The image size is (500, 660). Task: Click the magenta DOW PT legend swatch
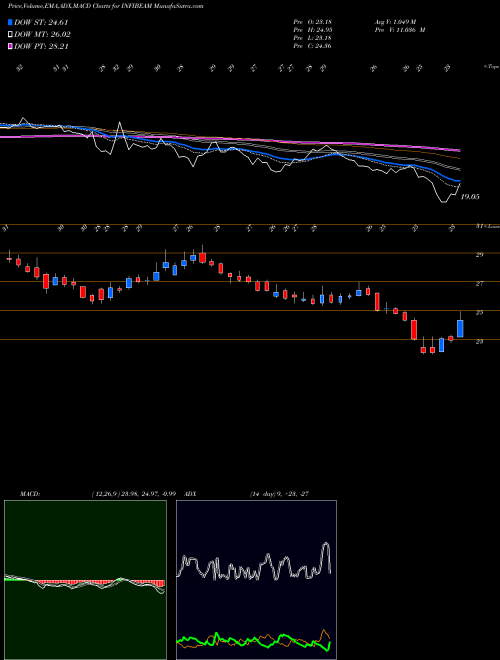tap(10, 46)
